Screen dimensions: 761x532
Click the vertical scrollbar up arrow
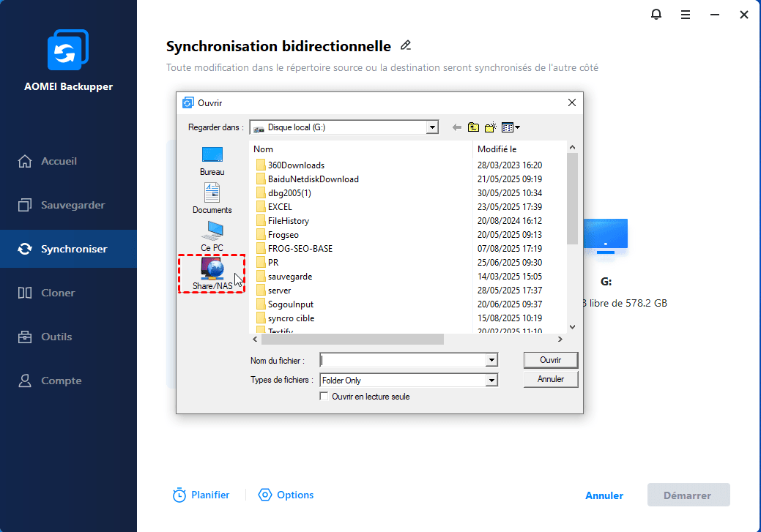[572, 147]
